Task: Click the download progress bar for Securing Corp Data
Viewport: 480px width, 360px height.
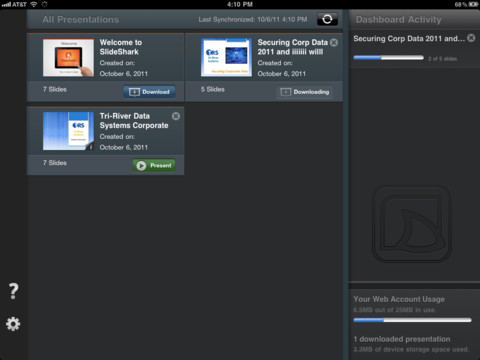Action: click(x=388, y=58)
